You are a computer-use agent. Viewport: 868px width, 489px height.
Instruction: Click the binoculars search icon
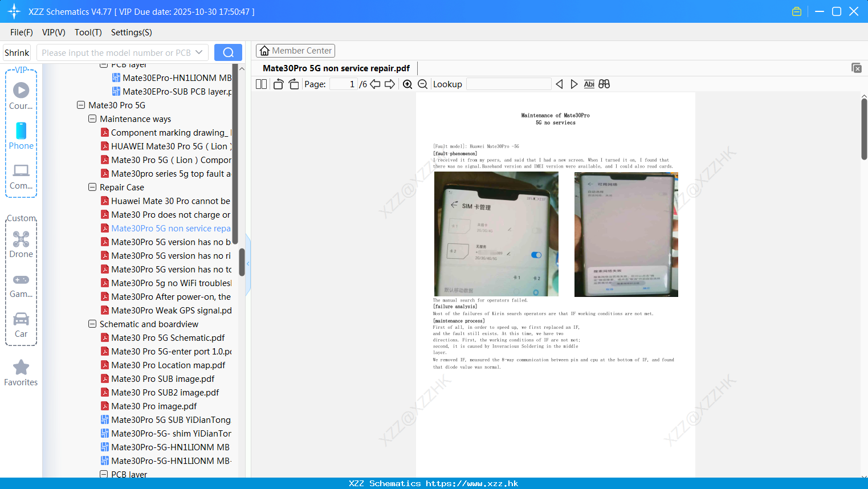pos(604,84)
